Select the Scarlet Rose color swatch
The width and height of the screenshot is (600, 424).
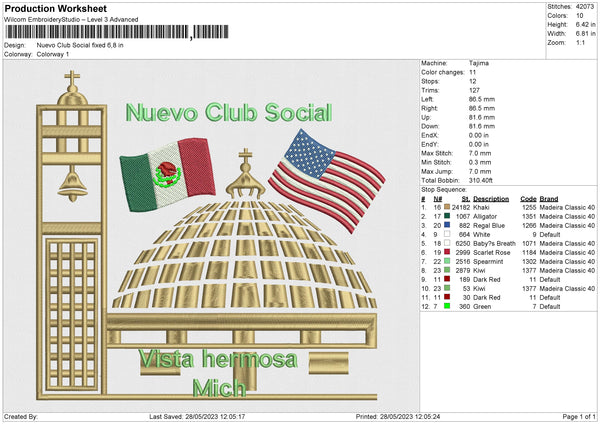[x=447, y=252]
